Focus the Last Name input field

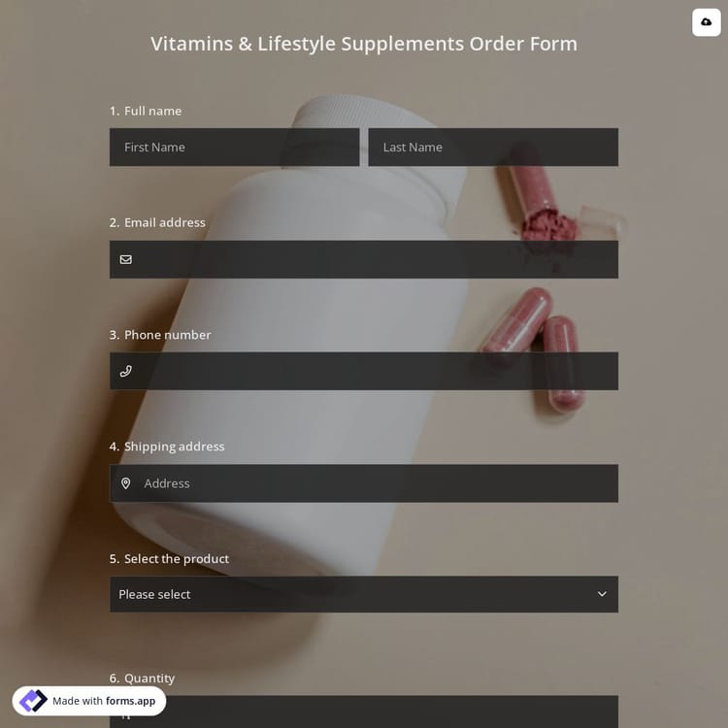[x=493, y=148]
